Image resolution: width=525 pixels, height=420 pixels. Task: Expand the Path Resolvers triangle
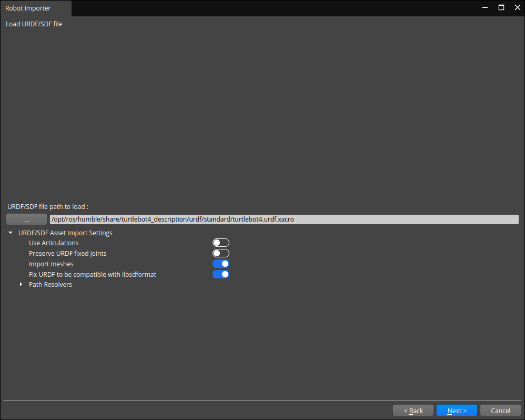pos(21,285)
